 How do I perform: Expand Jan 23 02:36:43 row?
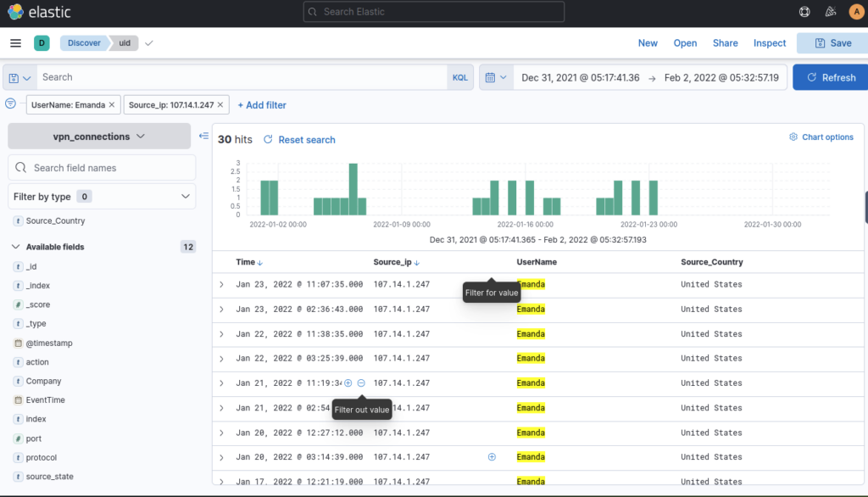coord(221,310)
